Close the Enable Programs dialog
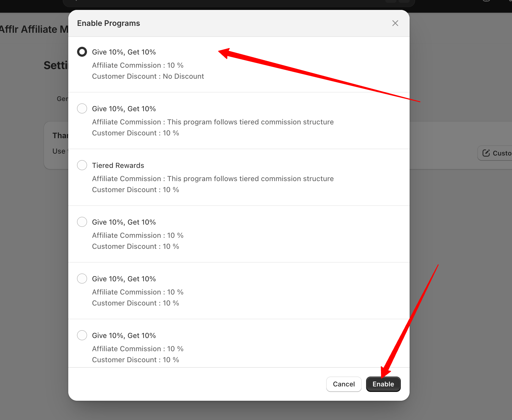 [395, 23]
